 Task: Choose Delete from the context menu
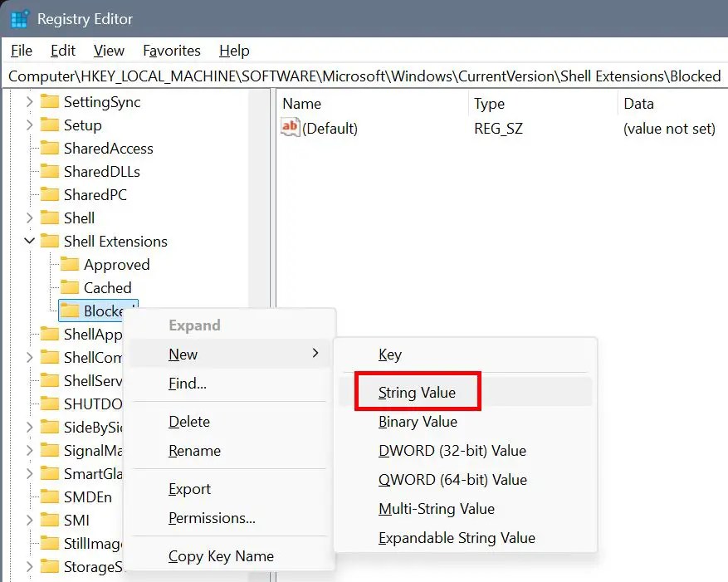tap(230, 421)
